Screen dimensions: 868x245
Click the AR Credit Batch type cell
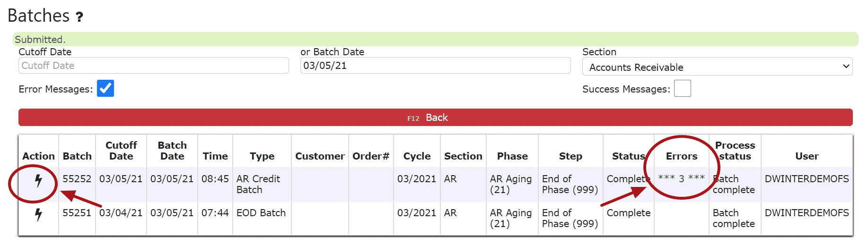[x=258, y=184]
